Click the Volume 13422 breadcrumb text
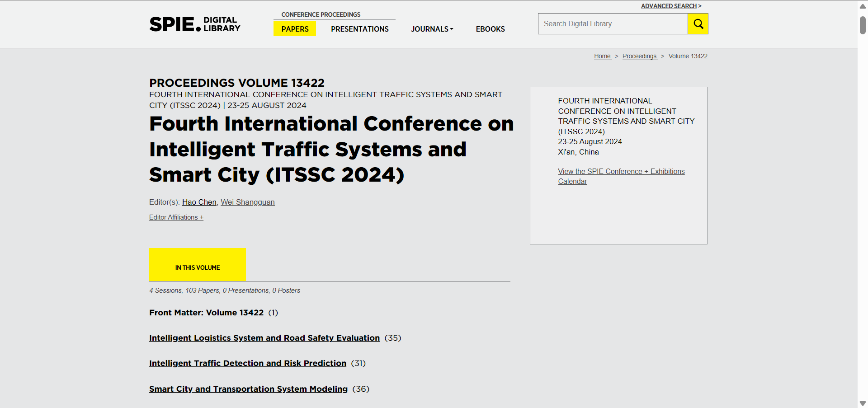This screenshot has height=408, width=868. 688,56
